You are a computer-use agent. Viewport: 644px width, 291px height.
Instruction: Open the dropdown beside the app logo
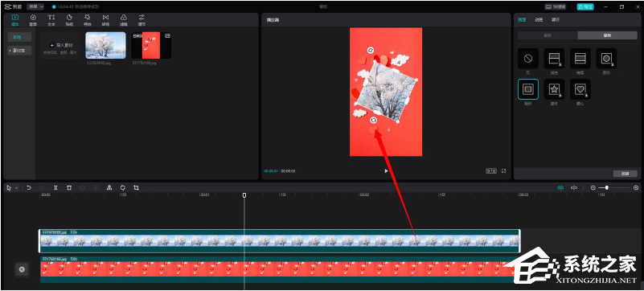click(35, 6)
